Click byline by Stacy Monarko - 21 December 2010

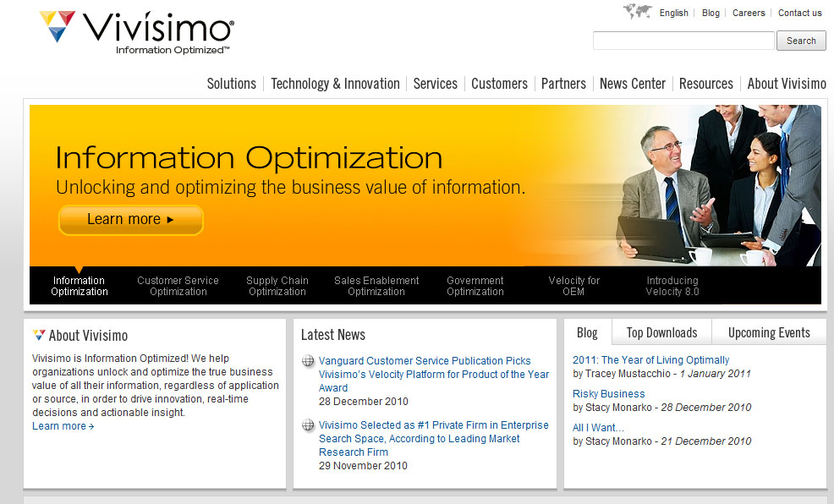[661, 441]
